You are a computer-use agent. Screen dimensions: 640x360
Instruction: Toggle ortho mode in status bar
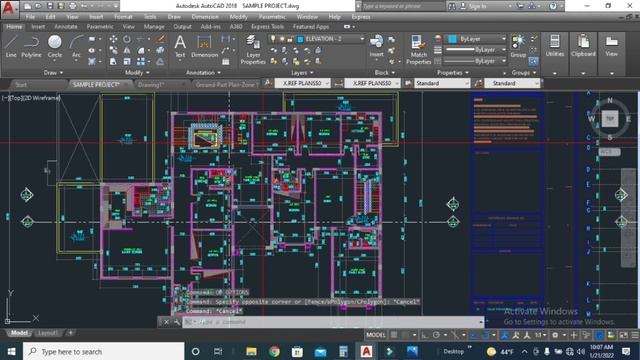[425, 335]
